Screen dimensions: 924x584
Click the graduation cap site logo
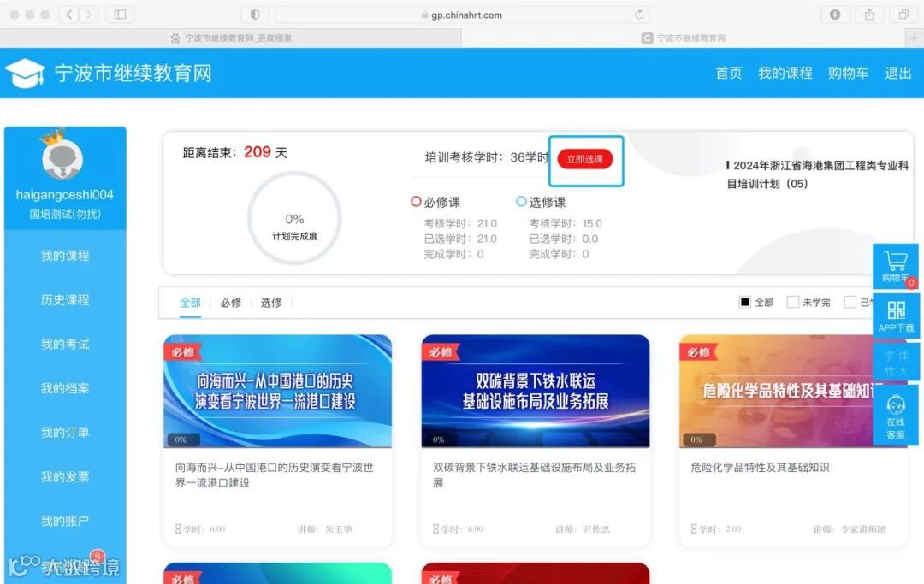click(x=25, y=73)
